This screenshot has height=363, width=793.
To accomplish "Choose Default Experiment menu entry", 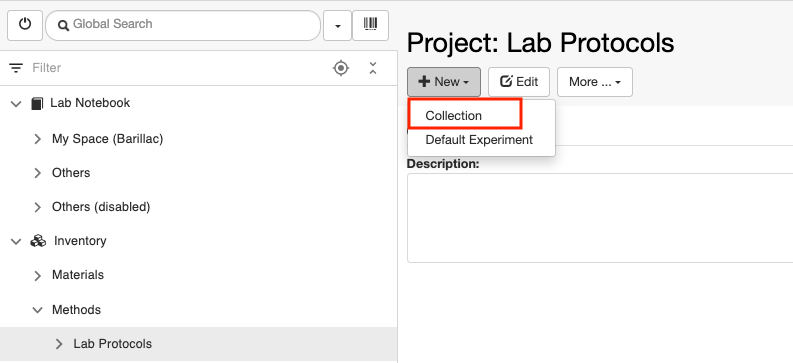I will coord(481,140).
